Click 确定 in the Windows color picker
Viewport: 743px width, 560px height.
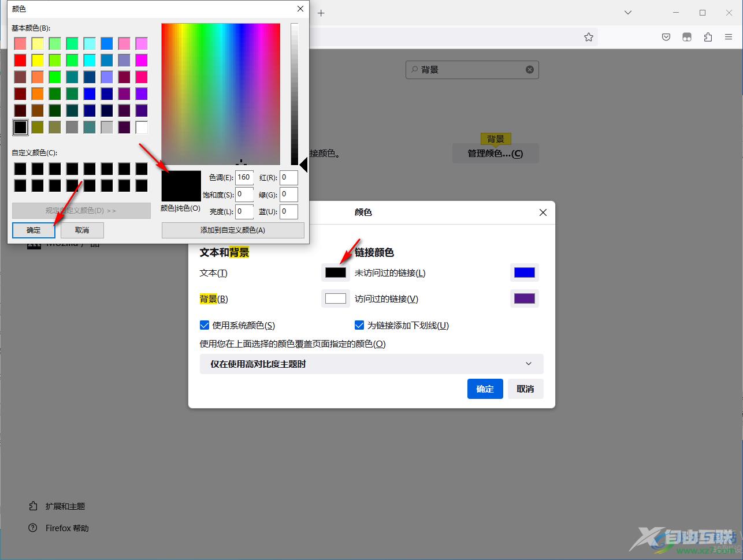[x=34, y=230]
